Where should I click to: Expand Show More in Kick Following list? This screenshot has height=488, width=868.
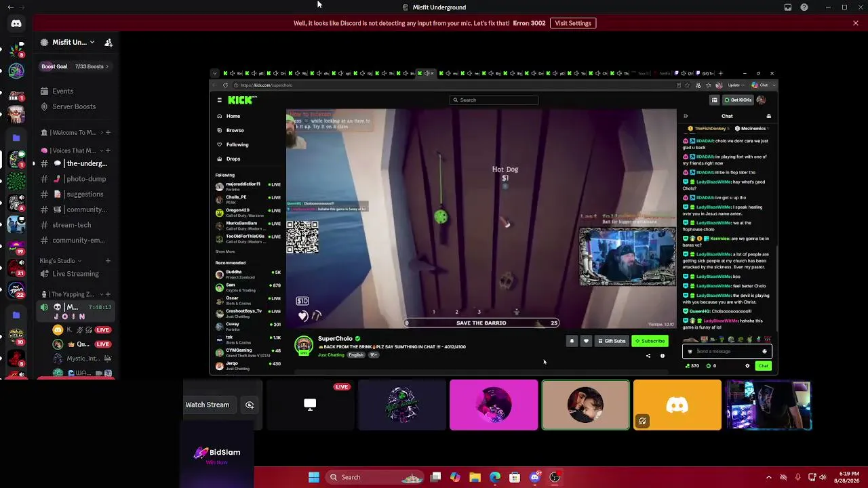pyautogui.click(x=225, y=251)
